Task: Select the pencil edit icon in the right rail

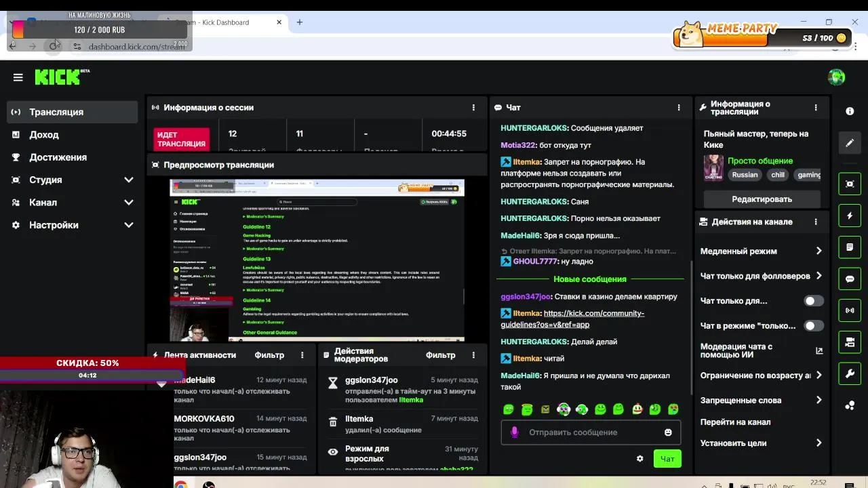Action: tap(850, 143)
